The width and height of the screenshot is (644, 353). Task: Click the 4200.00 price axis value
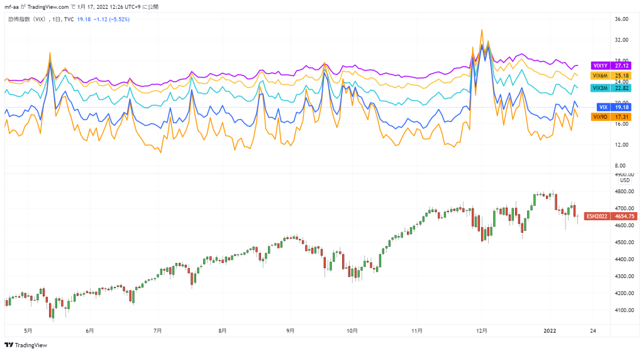pyautogui.click(x=625, y=293)
